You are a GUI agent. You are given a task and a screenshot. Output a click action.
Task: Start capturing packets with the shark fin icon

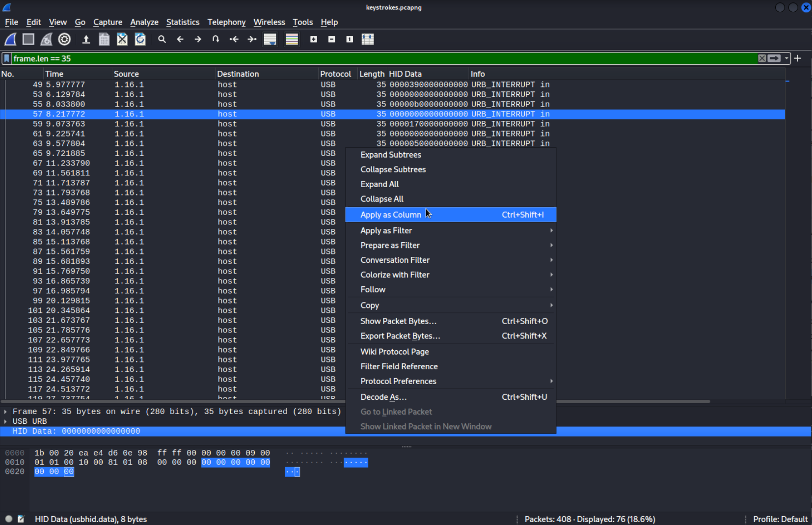pos(10,39)
